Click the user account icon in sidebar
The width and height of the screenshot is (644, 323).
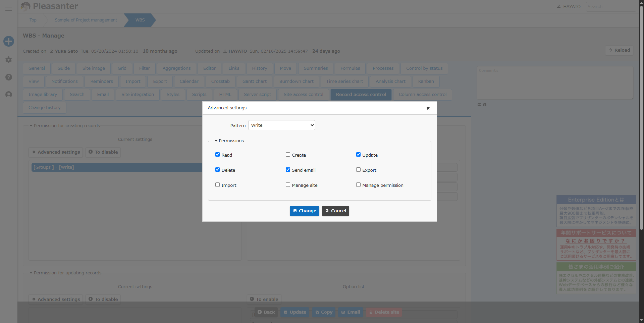pyautogui.click(x=9, y=95)
